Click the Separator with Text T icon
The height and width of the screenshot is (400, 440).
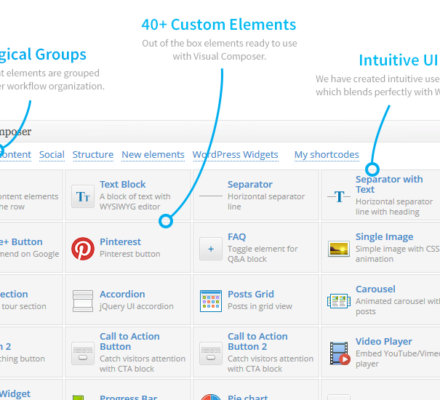pos(339,197)
